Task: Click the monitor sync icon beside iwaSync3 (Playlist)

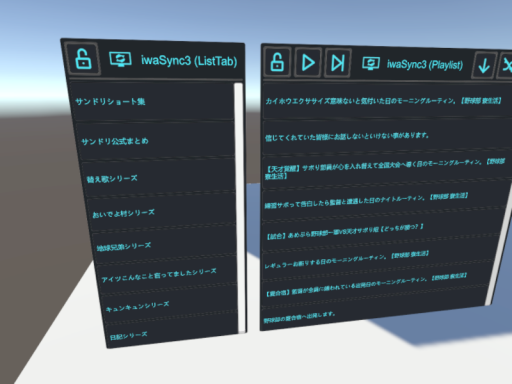Action: click(x=371, y=63)
